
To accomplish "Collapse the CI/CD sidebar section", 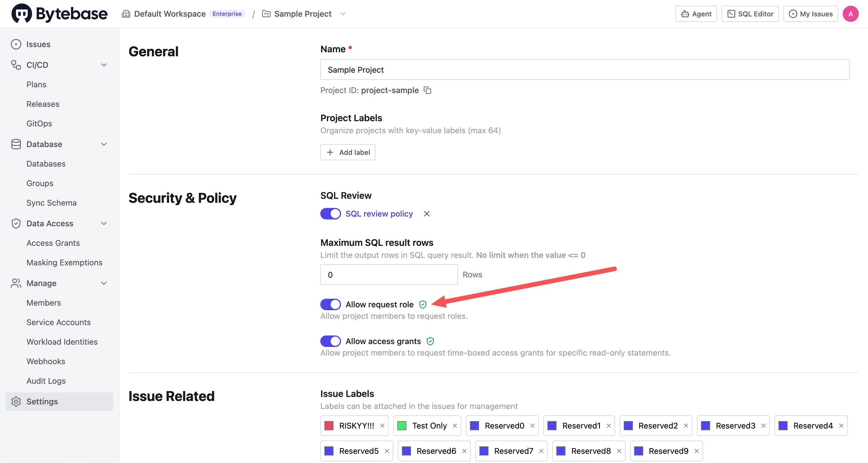I will tap(104, 65).
